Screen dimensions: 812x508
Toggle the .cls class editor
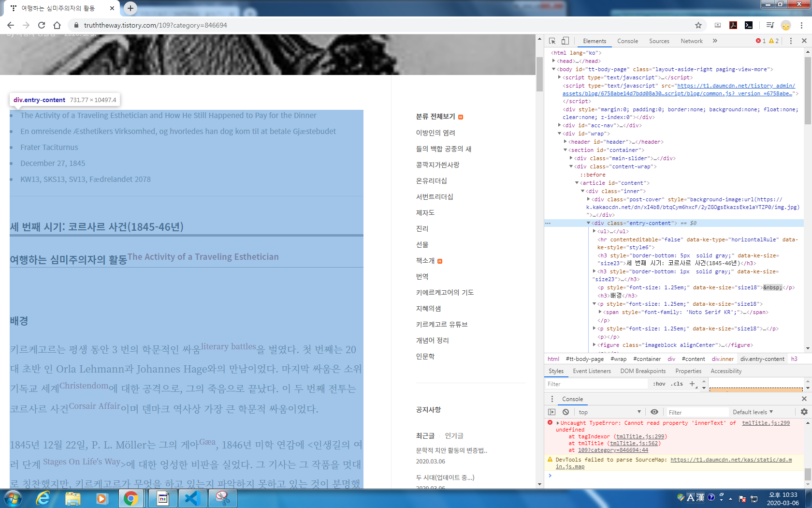click(677, 384)
